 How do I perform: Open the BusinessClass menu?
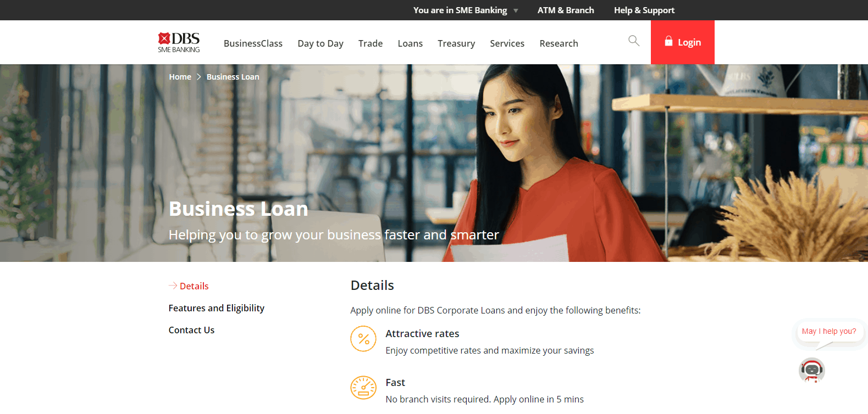pyautogui.click(x=253, y=43)
